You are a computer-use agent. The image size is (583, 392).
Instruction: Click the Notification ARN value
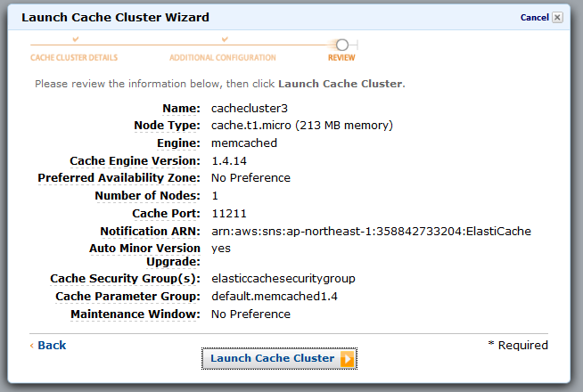371,231
